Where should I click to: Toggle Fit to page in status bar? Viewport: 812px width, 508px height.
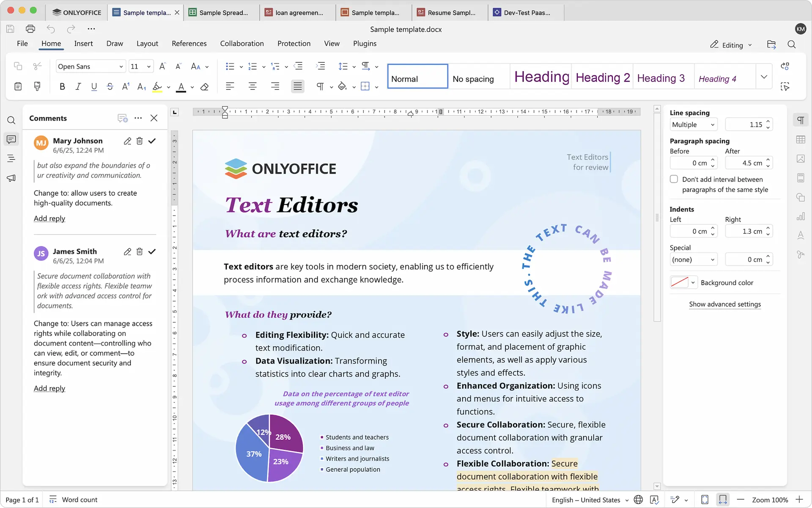click(x=705, y=500)
